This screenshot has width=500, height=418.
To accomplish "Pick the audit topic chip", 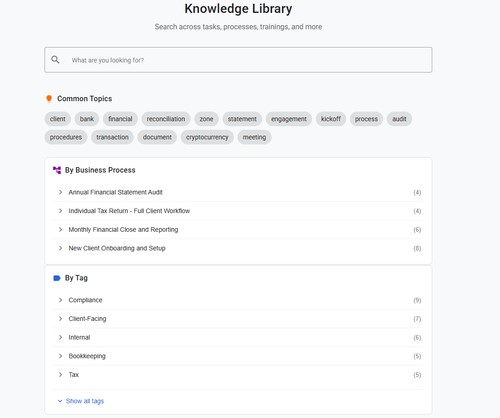I will 399,119.
